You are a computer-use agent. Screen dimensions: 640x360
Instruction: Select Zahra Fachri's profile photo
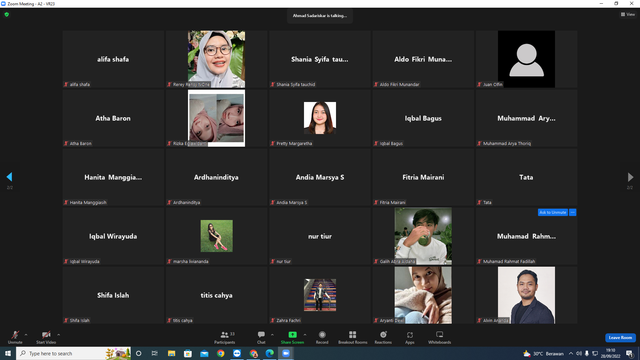(320, 295)
